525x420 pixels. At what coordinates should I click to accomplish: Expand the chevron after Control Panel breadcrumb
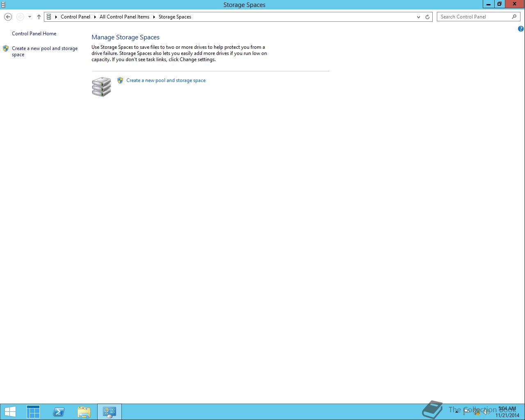click(x=95, y=17)
